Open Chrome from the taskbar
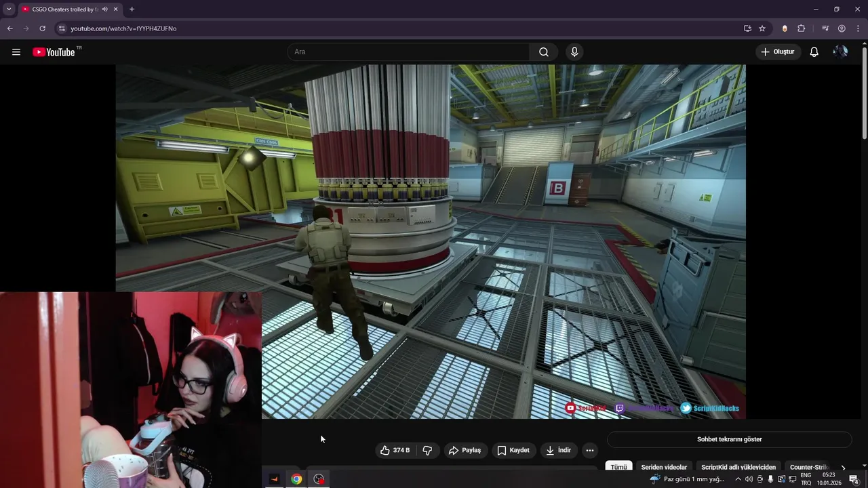 click(x=296, y=479)
